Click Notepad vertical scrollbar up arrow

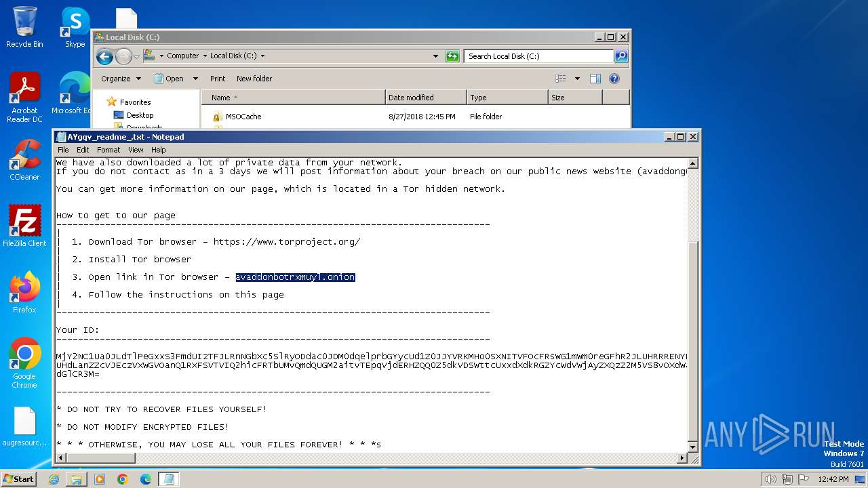693,163
